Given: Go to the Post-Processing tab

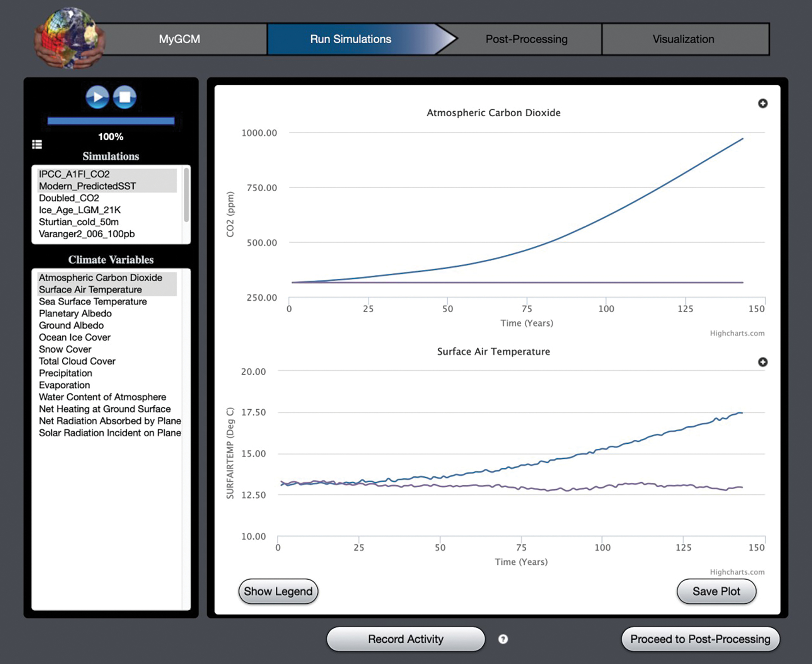Looking at the screenshot, I should click(526, 39).
